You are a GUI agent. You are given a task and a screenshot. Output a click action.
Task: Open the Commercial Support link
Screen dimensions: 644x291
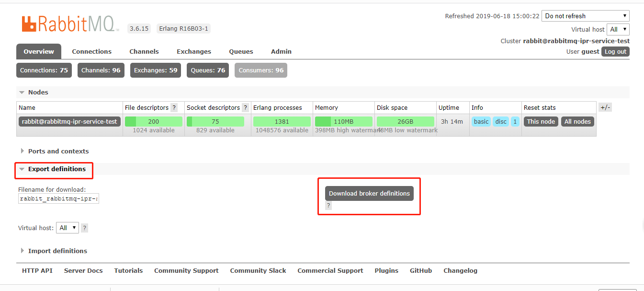tap(330, 271)
